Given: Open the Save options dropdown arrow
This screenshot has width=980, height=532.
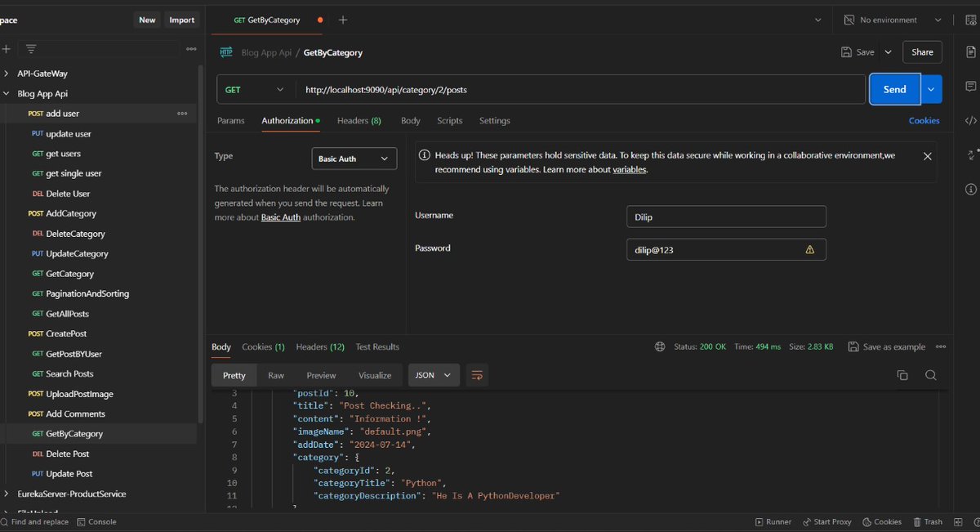Looking at the screenshot, I should (x=889, y=52).
